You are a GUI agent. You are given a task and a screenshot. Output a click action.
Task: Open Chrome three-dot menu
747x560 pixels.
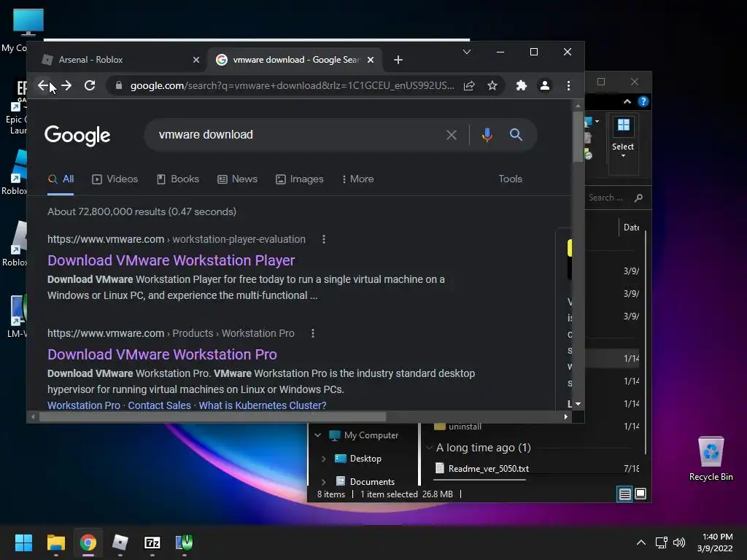pos(568,85)
